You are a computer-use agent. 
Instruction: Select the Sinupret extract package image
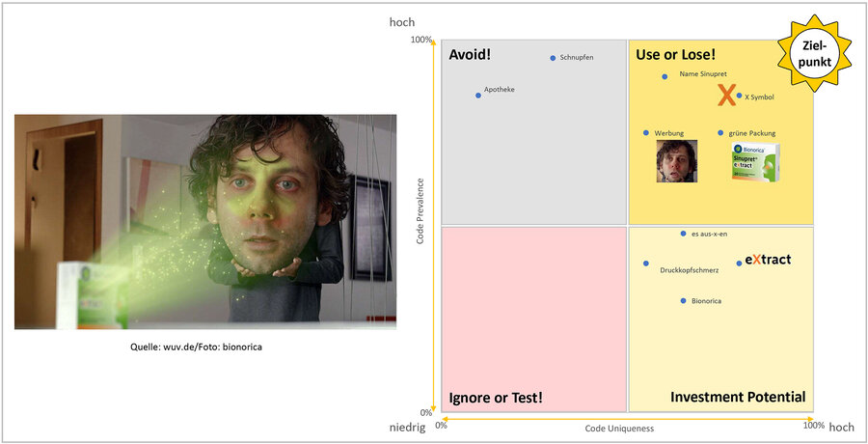[x=754, y=162]
